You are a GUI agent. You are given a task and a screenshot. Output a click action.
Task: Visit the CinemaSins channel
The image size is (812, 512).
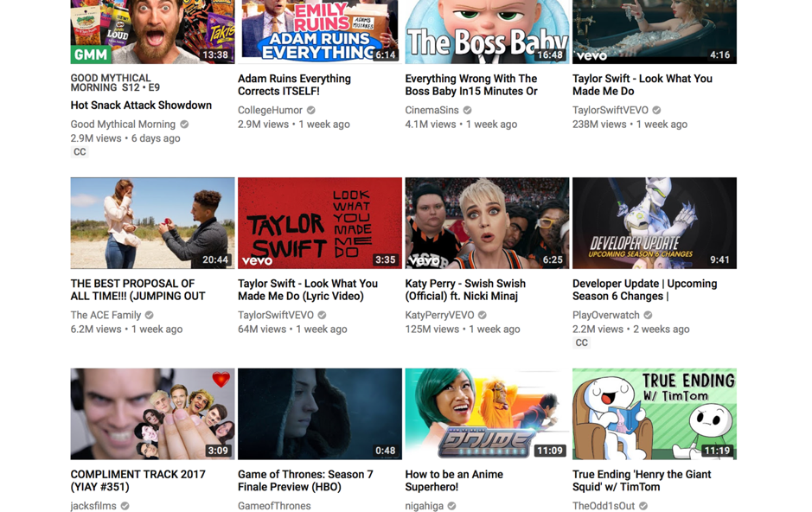point(432,110)
